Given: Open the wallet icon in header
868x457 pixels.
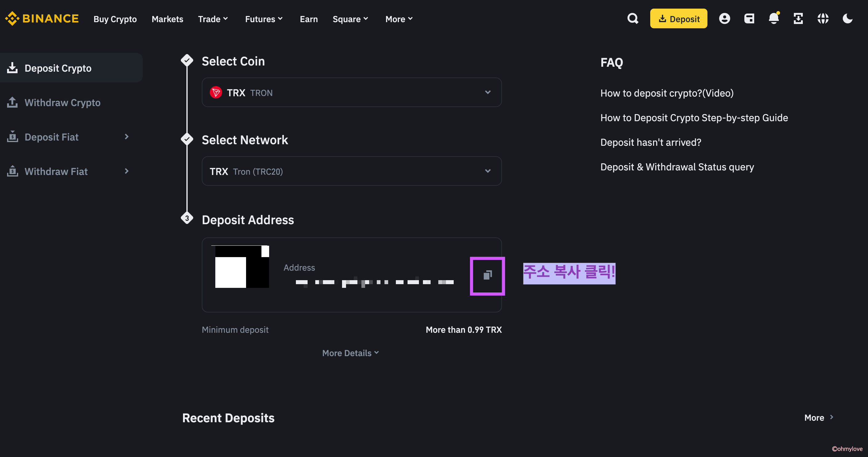Looking at the screenshot, I should coord(749,18).
